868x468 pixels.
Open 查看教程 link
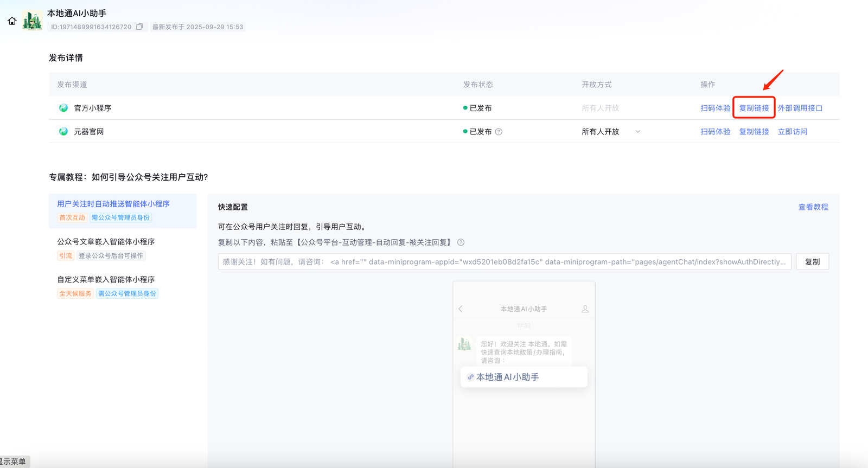click(813, 207)
